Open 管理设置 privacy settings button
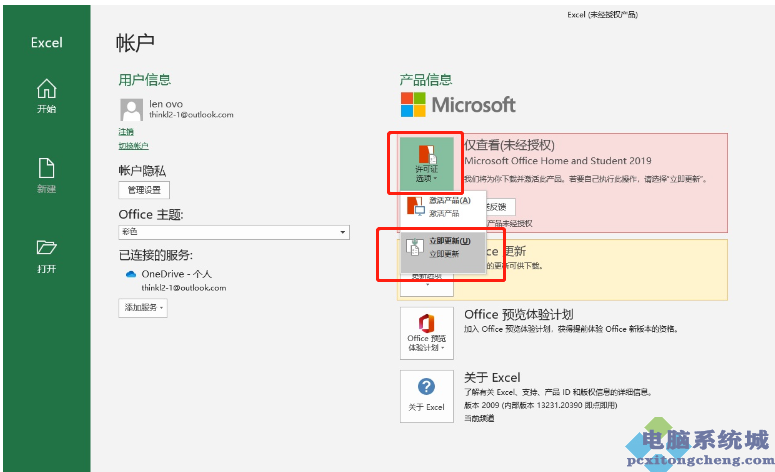This screenshot has width=775, height=472. [x=144, y=190]
